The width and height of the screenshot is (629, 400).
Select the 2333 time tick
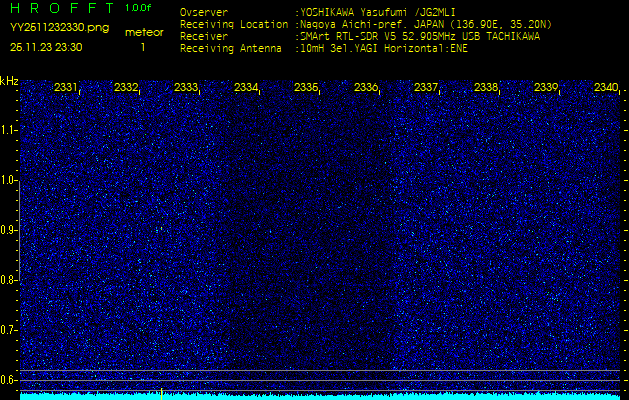pos(186,88)
